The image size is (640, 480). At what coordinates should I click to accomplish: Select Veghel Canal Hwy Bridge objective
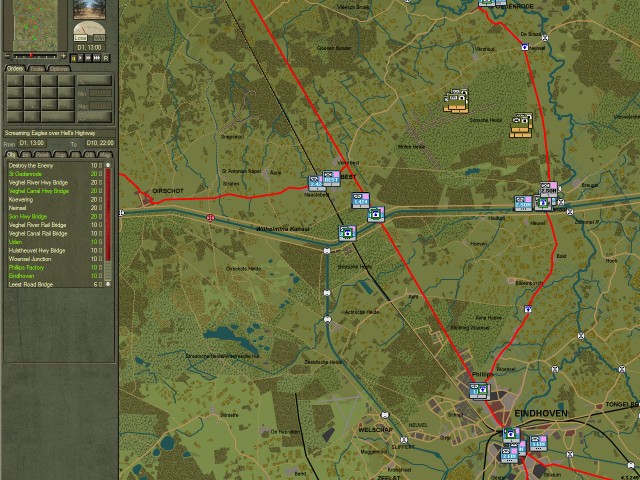54,191
